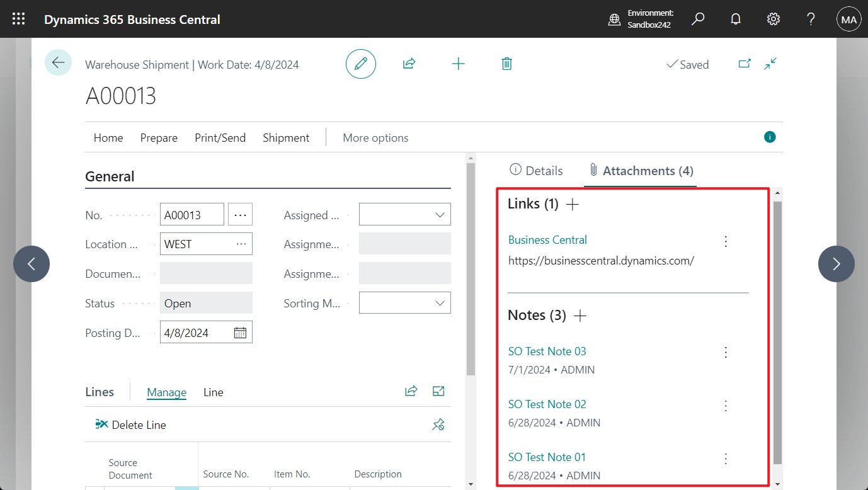Image resolution: width=868 pixels, height=490 pixels.
Task: Open the search magnifier icon
Action: coord(698,20)
